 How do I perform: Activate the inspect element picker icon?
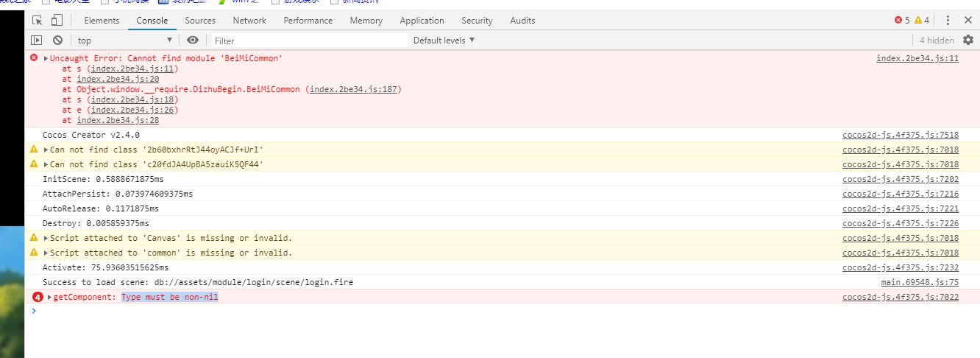[37, 21]
